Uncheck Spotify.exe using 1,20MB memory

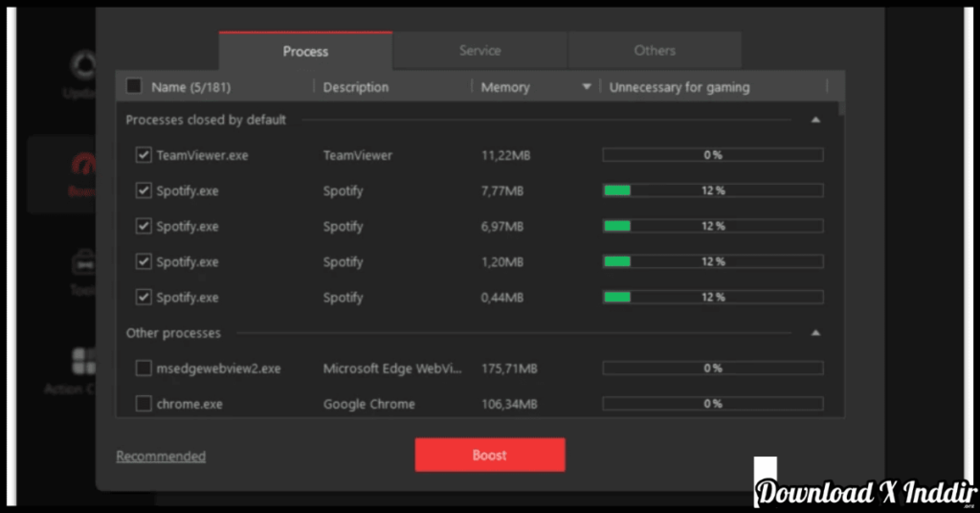pyautogui.click(x=144, y=262)
